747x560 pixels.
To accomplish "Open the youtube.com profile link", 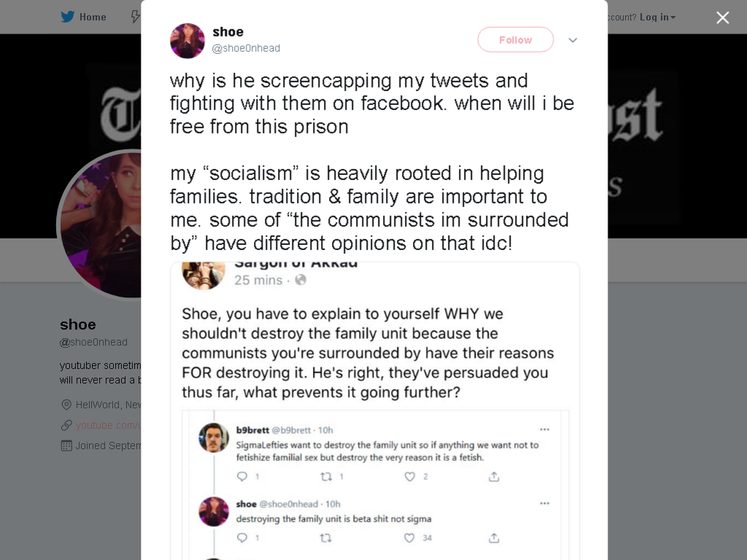I will click(x=108, y=425).
